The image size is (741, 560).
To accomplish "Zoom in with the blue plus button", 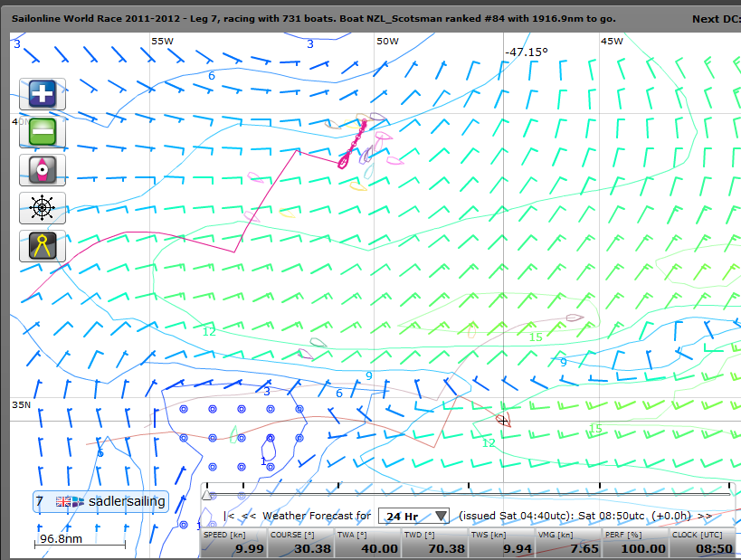I will coord(42,93).
